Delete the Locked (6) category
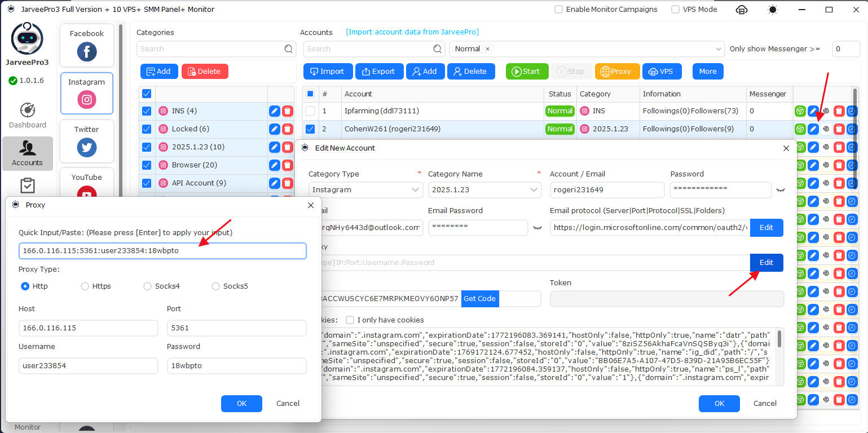 pyautogui.click(x=288, y=129)
